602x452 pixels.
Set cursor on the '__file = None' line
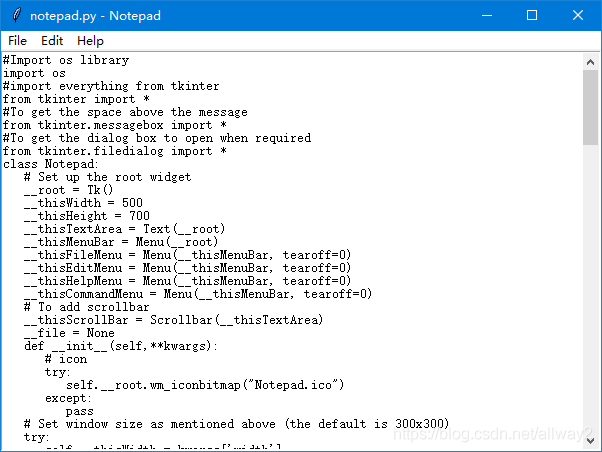pyautogui.click(x=69, y=333)
